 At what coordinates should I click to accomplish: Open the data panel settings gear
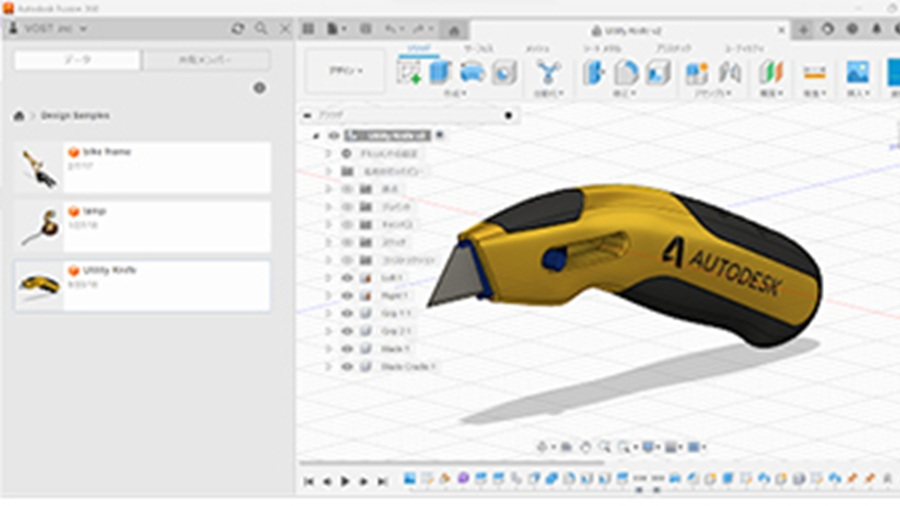coord(259,88)
